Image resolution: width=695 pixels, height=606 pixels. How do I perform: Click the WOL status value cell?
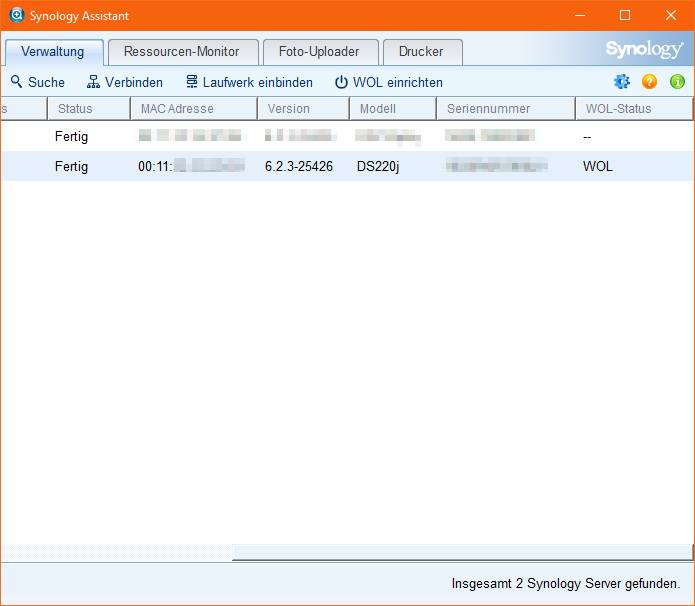(x=598, y=167)
